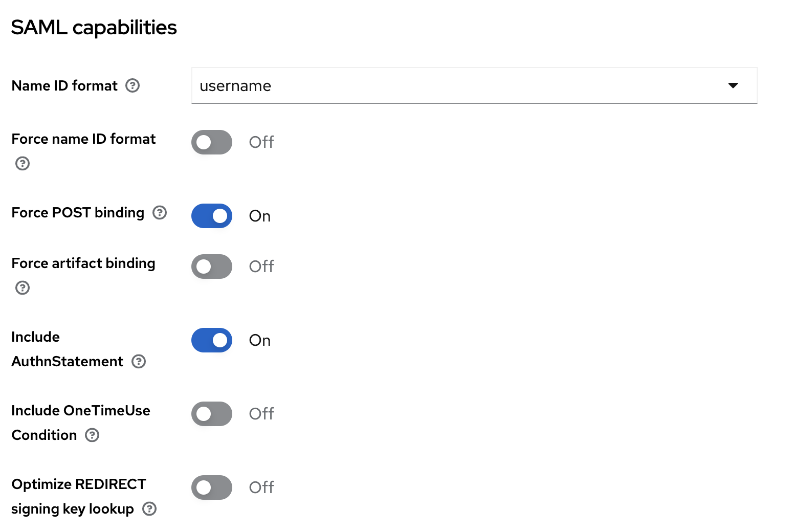Screen dimensions: 794x532
Task: Show help tooltip for Force name ID format
Action: (23, 164)
